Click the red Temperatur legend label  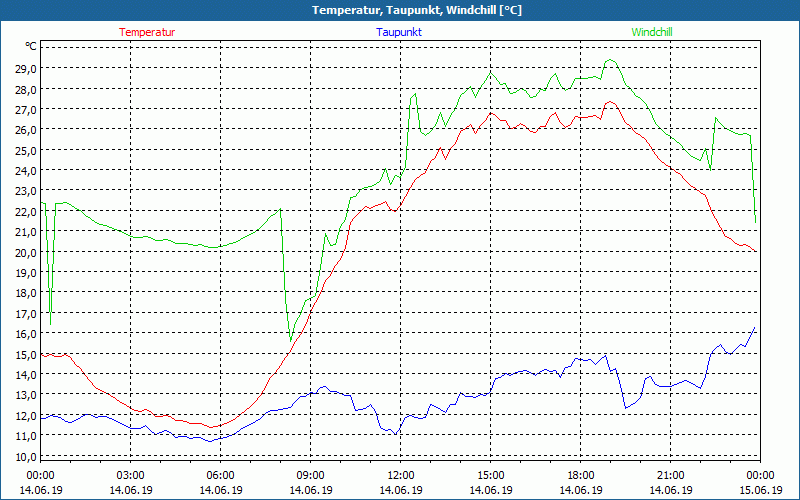(147, 32)
